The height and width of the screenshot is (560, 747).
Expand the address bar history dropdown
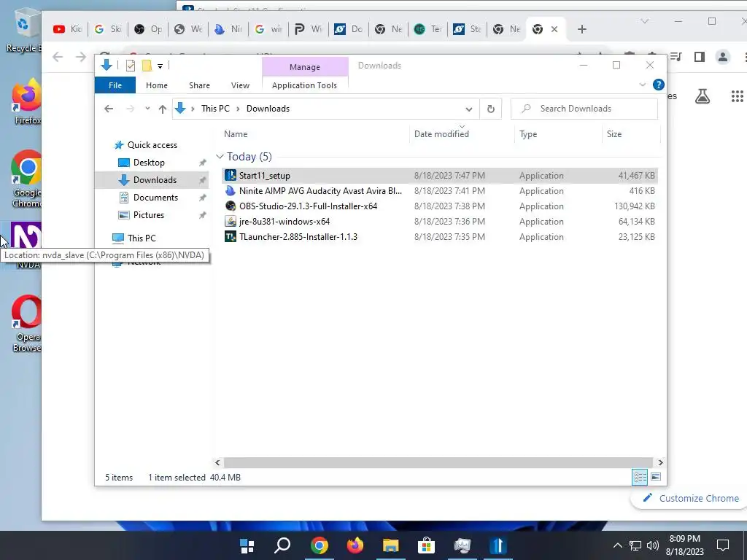pyautogui.click(x=469, y=109)
